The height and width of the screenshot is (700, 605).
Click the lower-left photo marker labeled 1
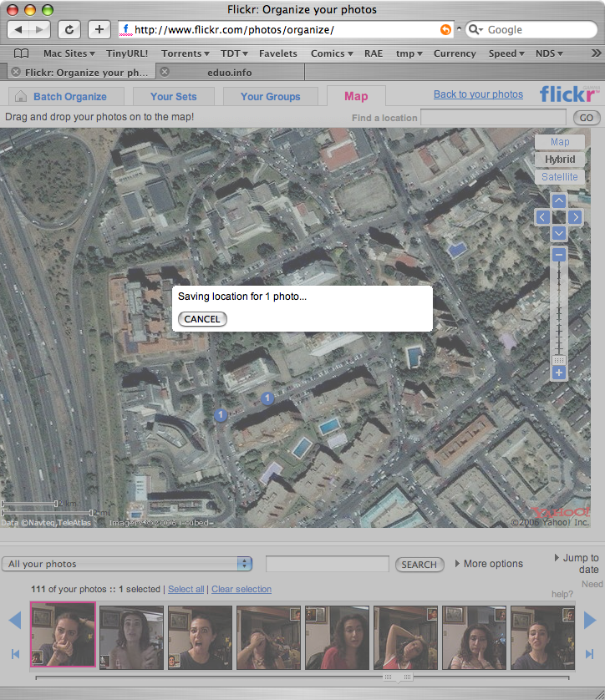[220, 414]
